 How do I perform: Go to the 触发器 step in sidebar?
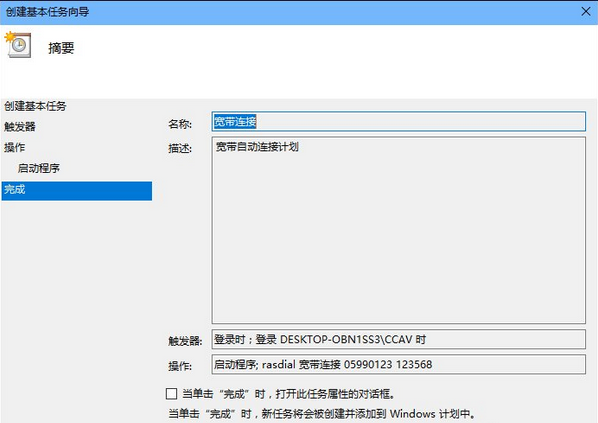(x=20, y=127)
